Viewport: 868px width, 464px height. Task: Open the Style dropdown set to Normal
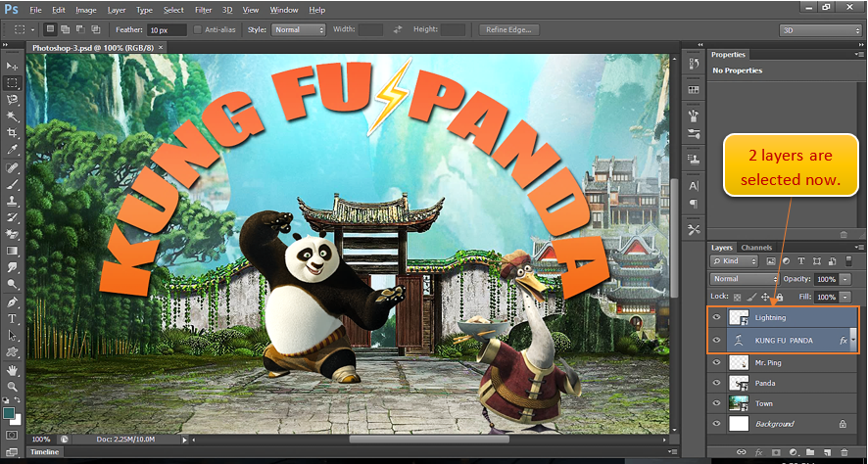(299, 30)
